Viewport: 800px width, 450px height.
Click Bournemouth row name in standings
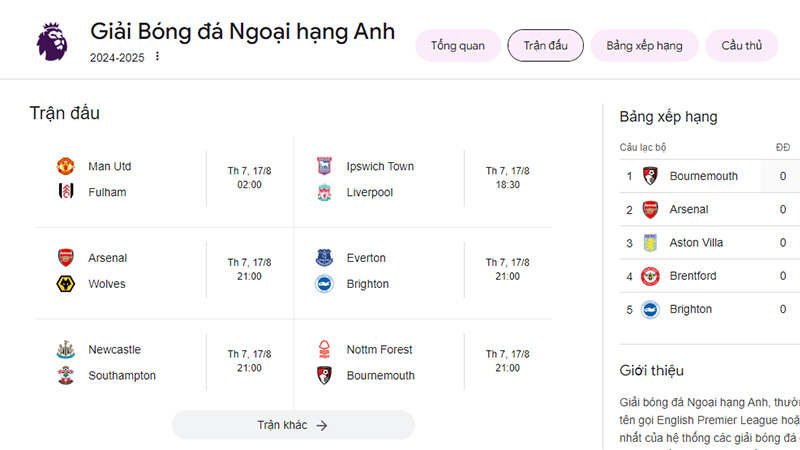704,176
